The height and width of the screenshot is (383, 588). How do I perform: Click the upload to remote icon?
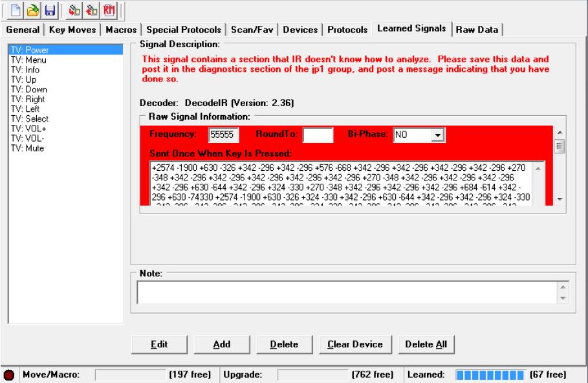tap(91, 10)
